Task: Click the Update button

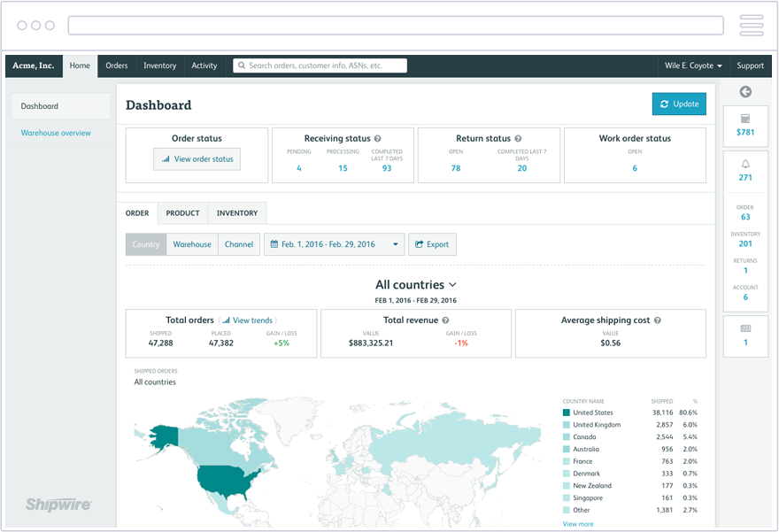Action: [679, 104]
